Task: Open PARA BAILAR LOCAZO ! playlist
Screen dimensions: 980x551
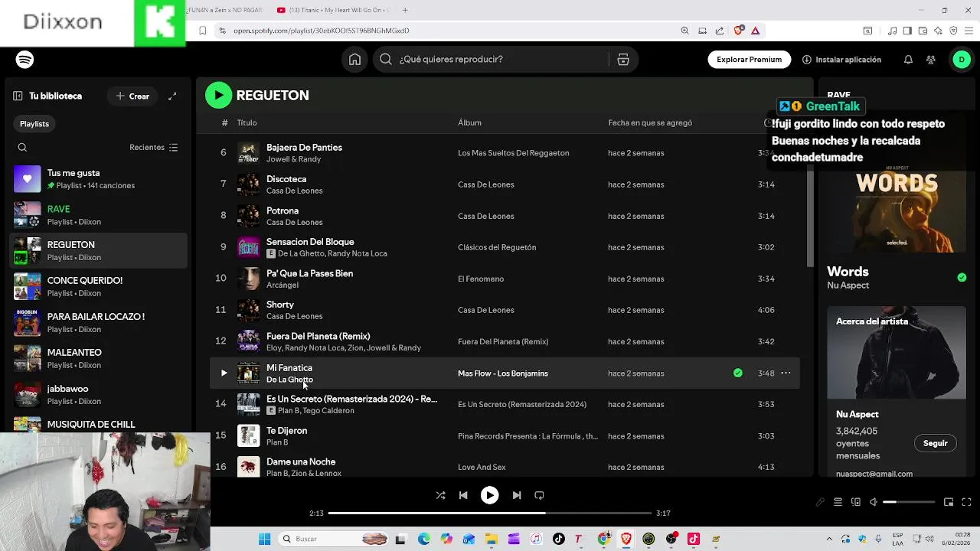Action: [x=97, y=323]
